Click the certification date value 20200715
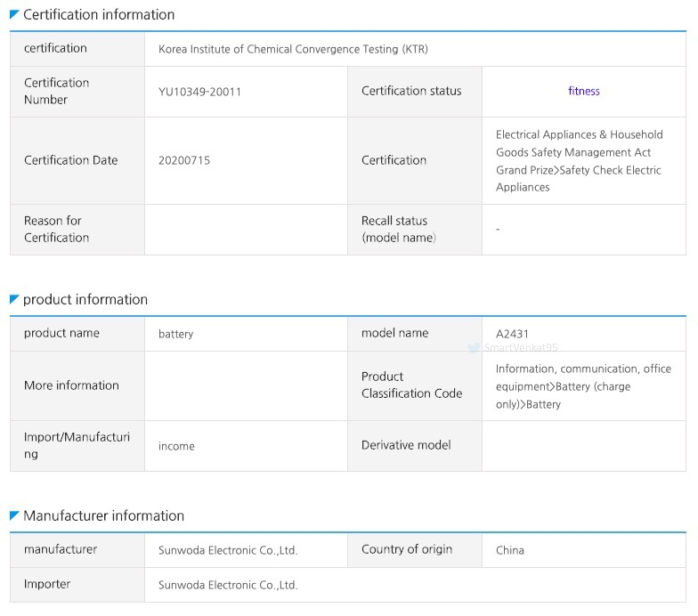The height and width of the screenshot is (616, 698). point(184,161)
